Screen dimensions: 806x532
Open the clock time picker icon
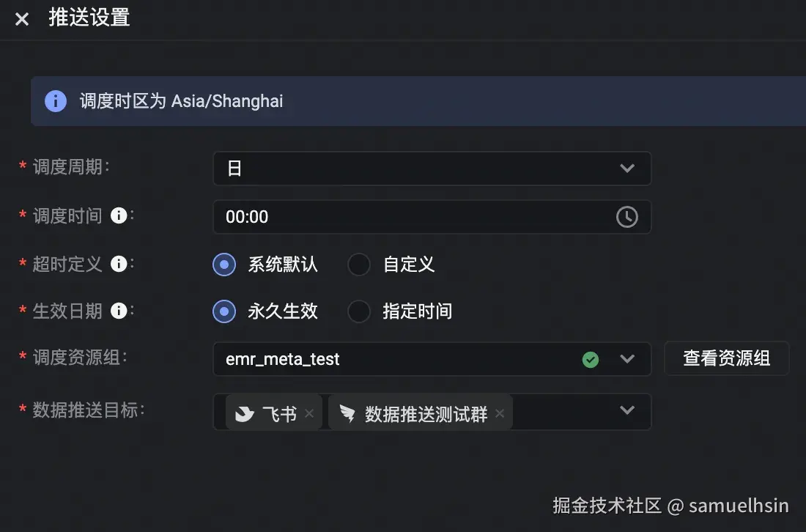click(626, 217)
